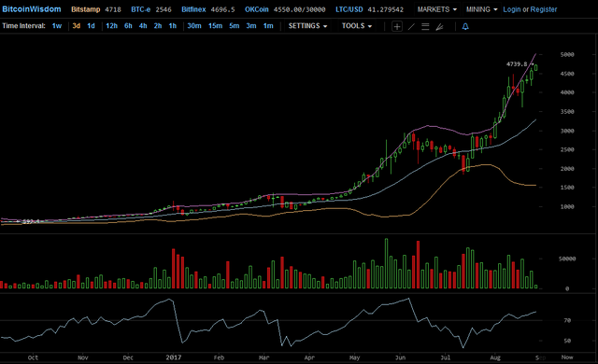Select the 30m time interval
Screen dimensions: 598x364
tap(194, 26)
